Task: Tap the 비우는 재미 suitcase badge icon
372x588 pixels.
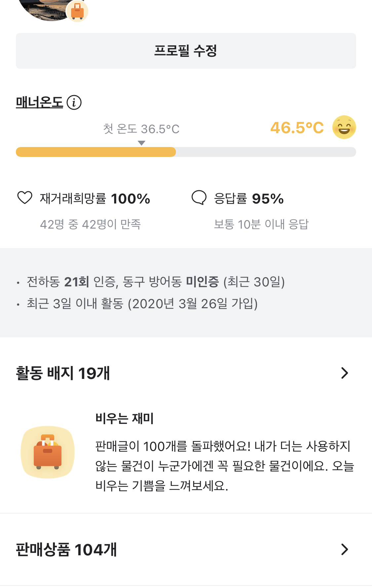Action: [48, 452]
